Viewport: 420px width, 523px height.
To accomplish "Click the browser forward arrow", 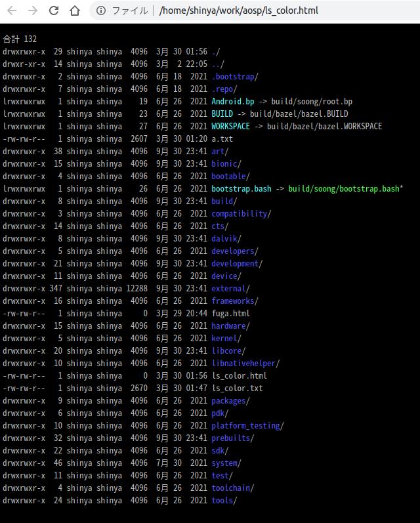I will 33,10.
